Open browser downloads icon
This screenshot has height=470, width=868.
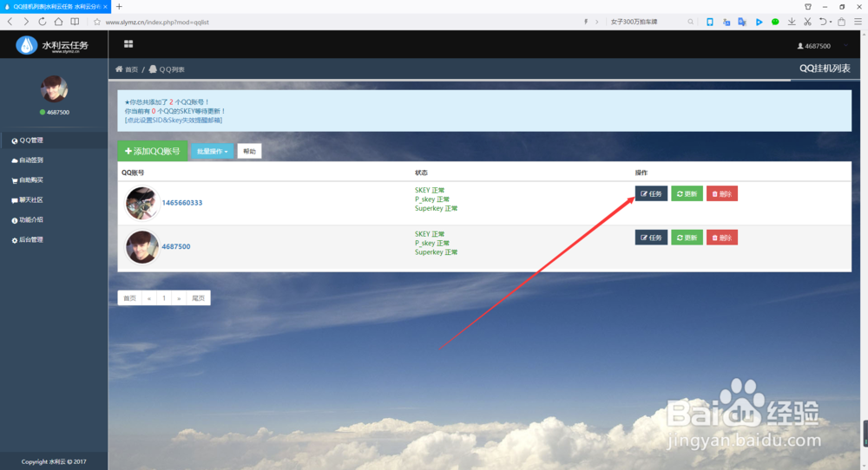coord(792,23)
